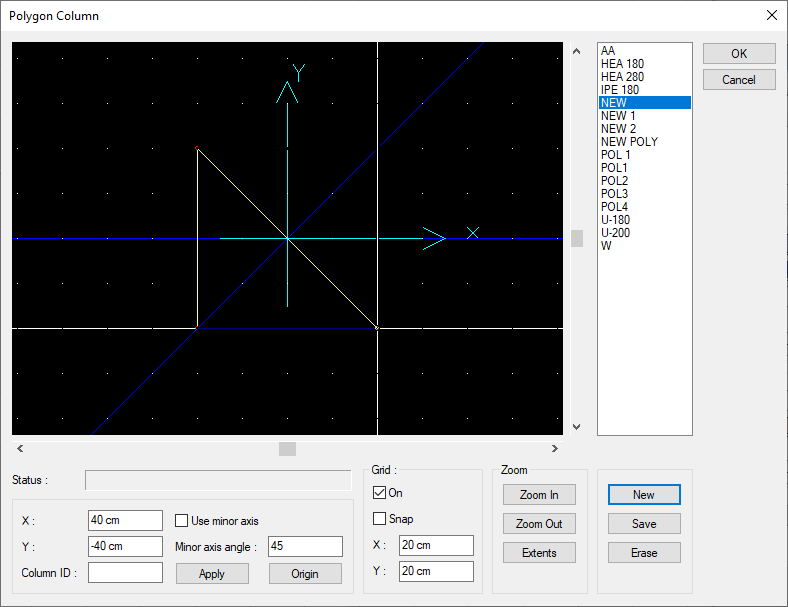Screen dimensions: 788x607
Task: Focus the Column ID text field
Action: click(125, 573)
